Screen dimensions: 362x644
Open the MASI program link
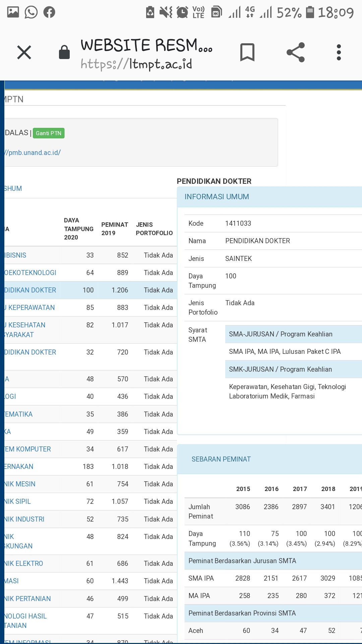pos(12,581)
